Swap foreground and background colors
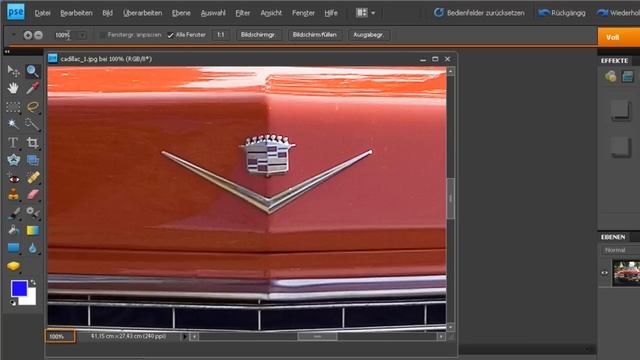The image size is (640, 360). [33, 282]
